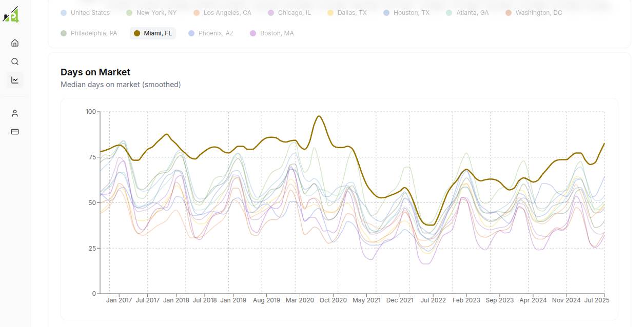Viewport: 644px width, 327px height.
Task: Enable Atlanta, GA in the chart
Action: (467, 13)
